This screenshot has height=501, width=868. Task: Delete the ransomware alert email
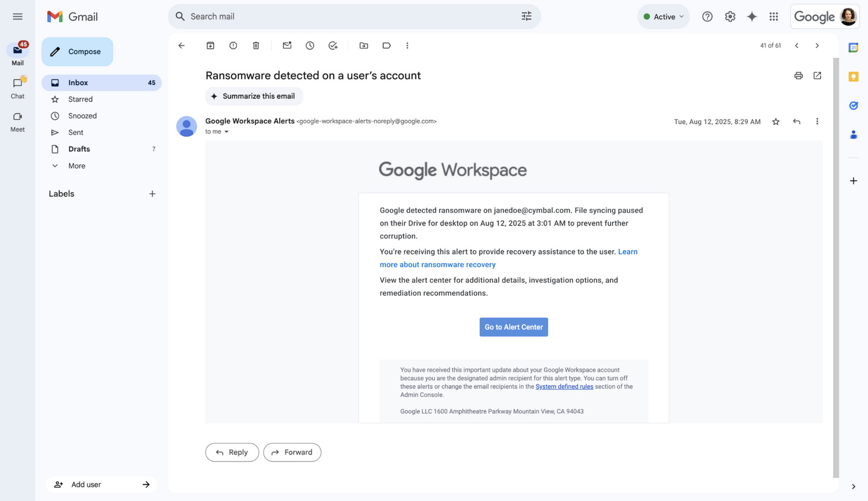pyautogui.click(x=256, y=45)
